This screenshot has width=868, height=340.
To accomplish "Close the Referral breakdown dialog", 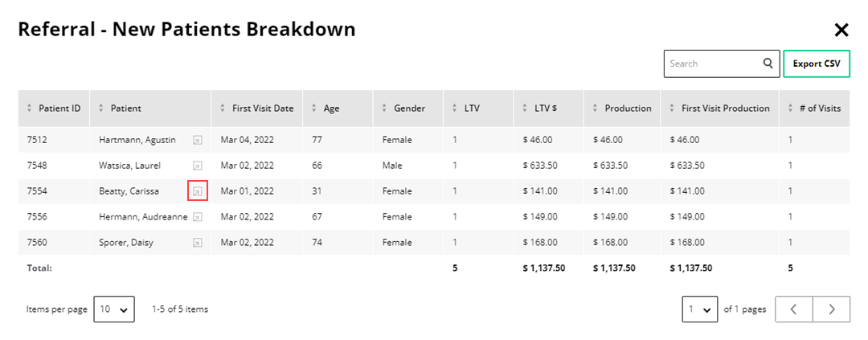I will (x=841, y=31).
